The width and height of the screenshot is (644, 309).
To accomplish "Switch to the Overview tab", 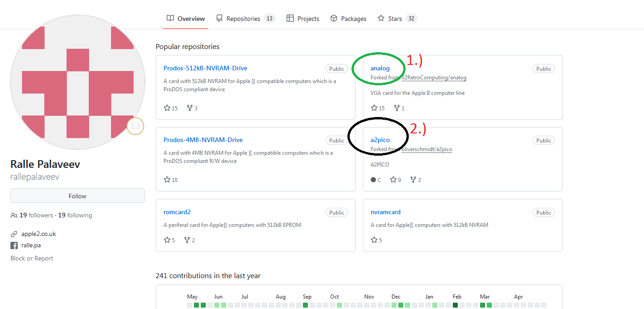I will click(x=186, y=19).
